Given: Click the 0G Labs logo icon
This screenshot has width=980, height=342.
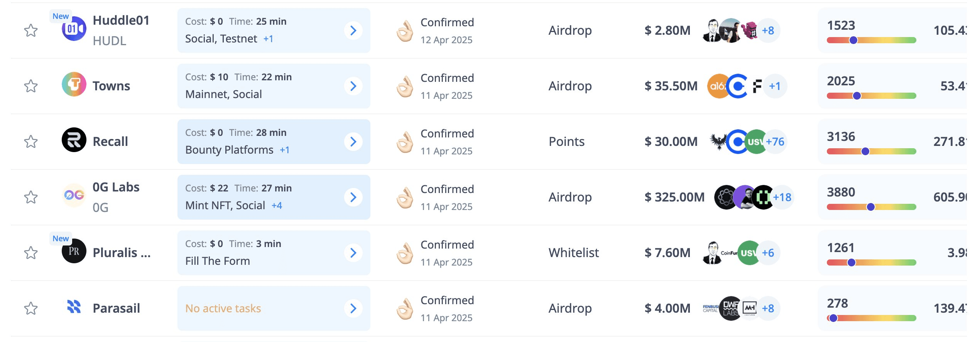Looking at the screenshot, I should click(x=74, y=195).
